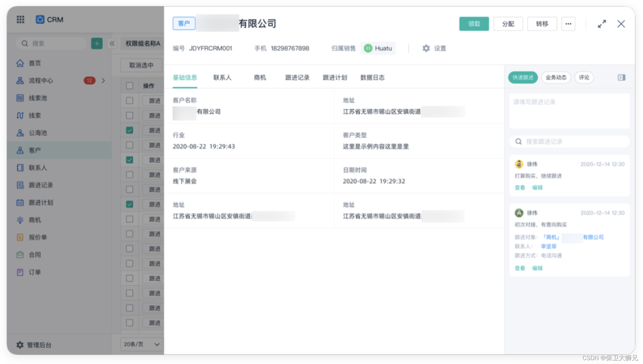
Task: Open the Huatu sales owner selector
Action: [x=378, y=48]
